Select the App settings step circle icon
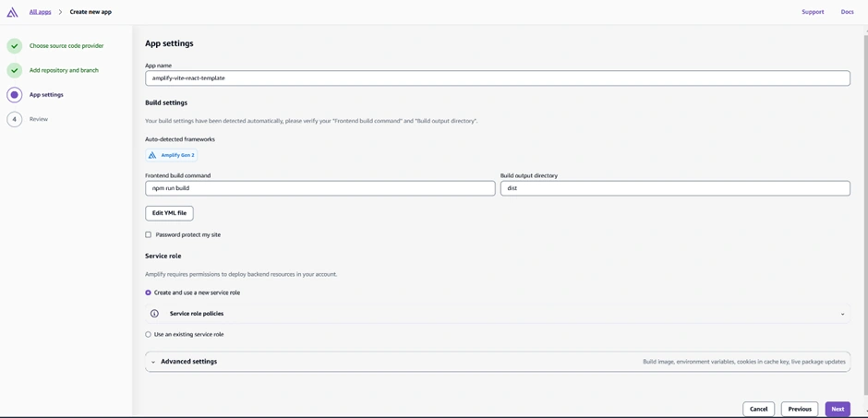Viewport: 868px width, 418px height. tap(15, 94)
